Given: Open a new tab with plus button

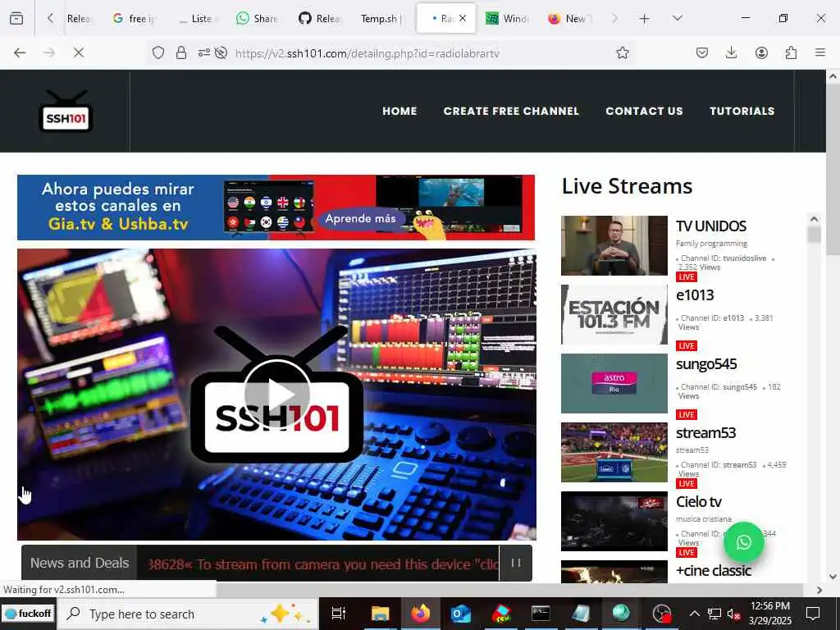Looking at the screenshot, I should pos(645,19).
